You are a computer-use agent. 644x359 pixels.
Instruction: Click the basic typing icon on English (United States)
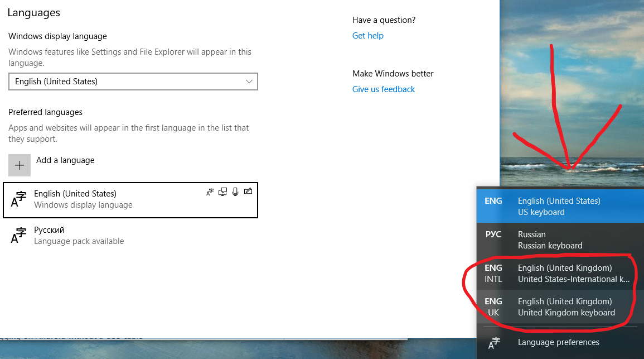(x=210, y=192)
